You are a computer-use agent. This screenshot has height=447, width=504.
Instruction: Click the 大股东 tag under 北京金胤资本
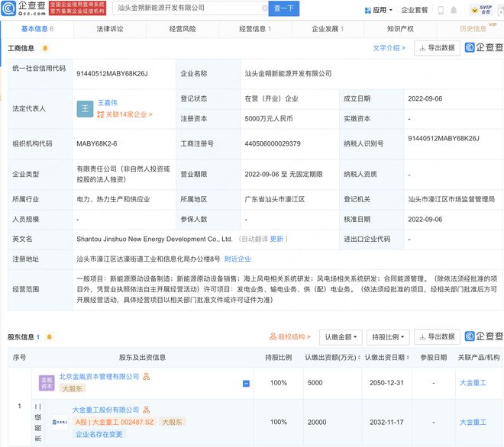pyautogui.click(x=72, y=388)
